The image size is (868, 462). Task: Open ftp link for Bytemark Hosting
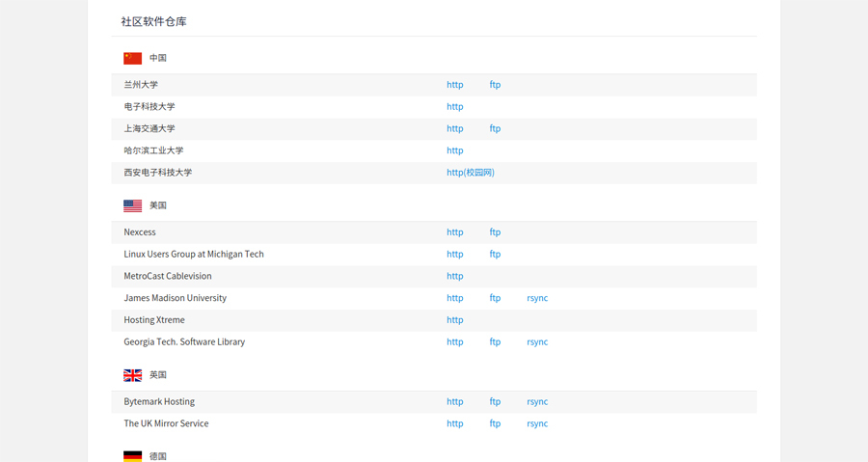(495, 401)
